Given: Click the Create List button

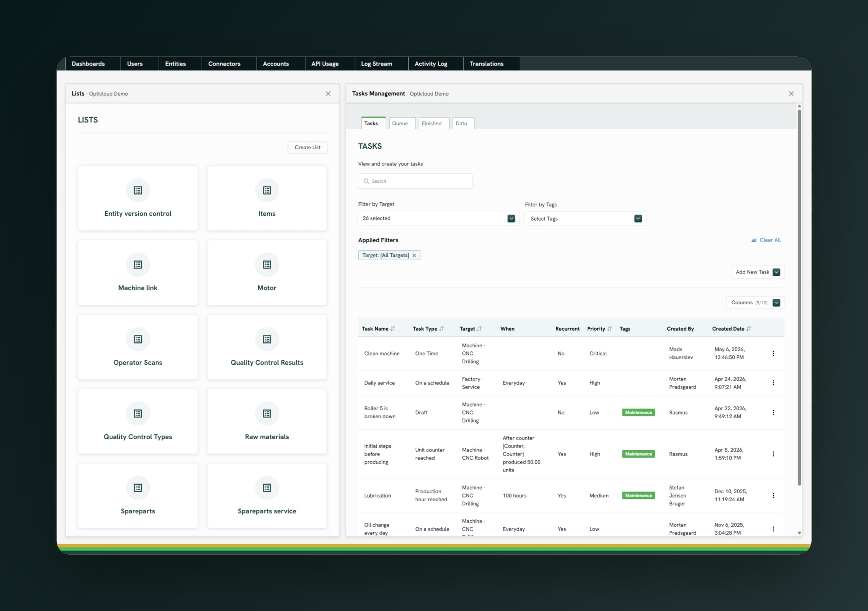Looking at the screenshot, I should click(x=307, y=147).
